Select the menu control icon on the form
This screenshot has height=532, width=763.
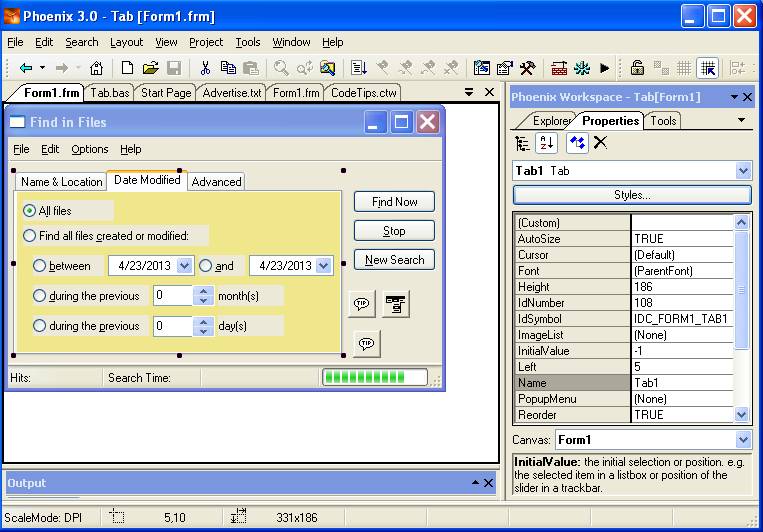tap(395, 304)
